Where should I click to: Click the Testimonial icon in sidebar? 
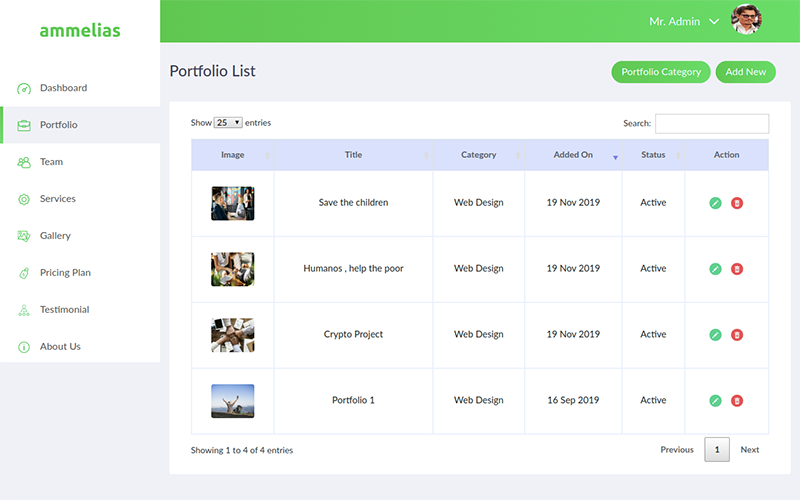(x=24, y=310)
